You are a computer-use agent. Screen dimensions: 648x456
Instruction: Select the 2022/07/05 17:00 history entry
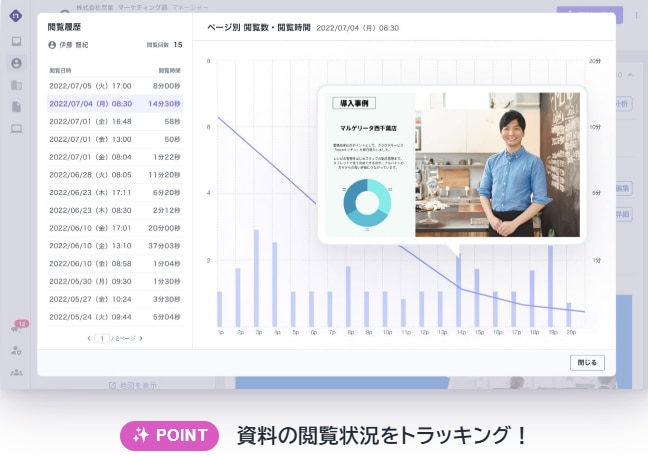114,85
